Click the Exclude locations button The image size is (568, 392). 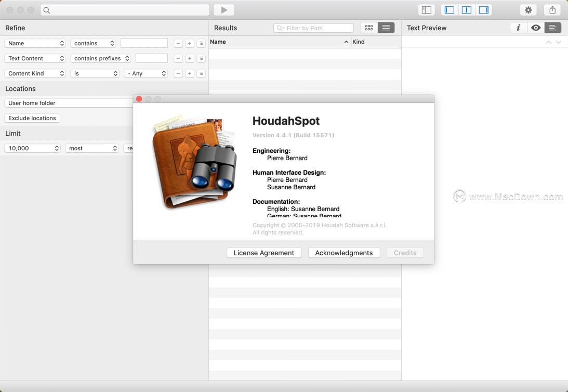coord(32,118)
